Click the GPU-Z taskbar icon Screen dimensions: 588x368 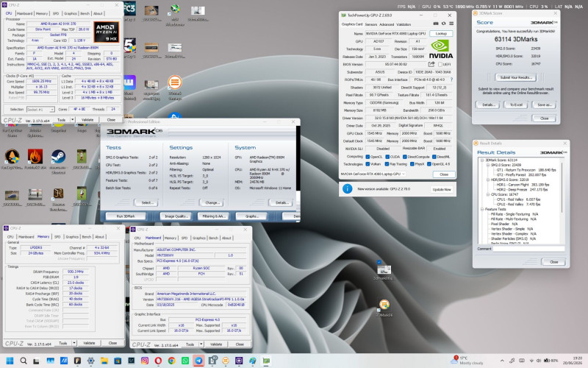pyautogui.click(x=266, y=361)
